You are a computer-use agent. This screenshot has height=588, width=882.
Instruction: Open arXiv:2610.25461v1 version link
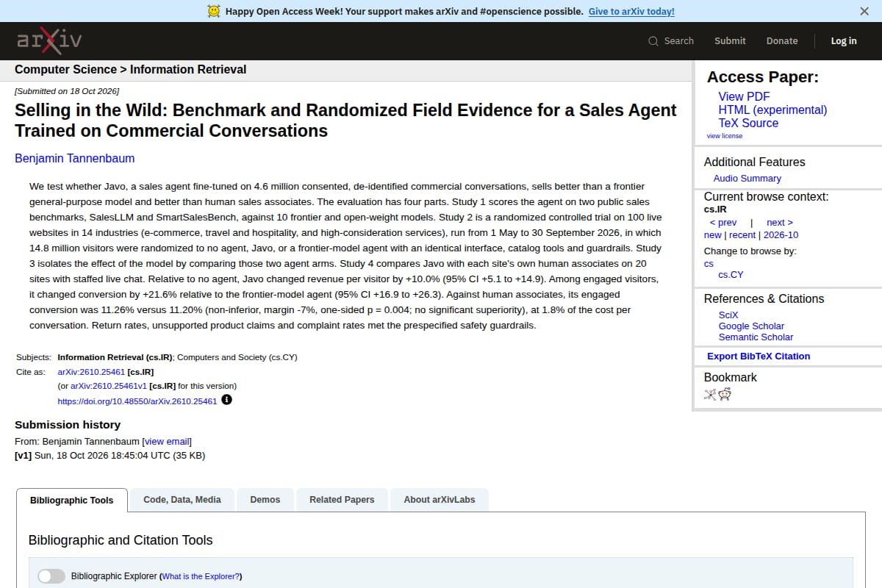(110, 386)
